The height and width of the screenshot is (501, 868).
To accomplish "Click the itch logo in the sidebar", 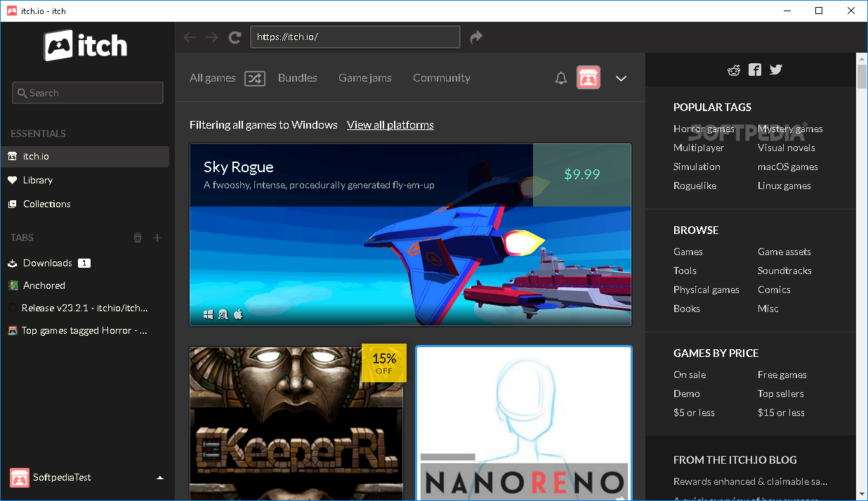I will 86,46.
